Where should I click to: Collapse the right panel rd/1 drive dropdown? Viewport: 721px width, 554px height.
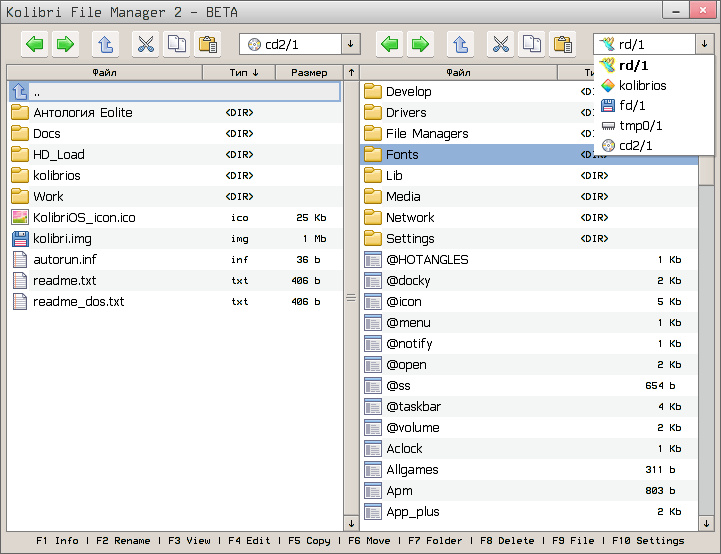point(704,44)
